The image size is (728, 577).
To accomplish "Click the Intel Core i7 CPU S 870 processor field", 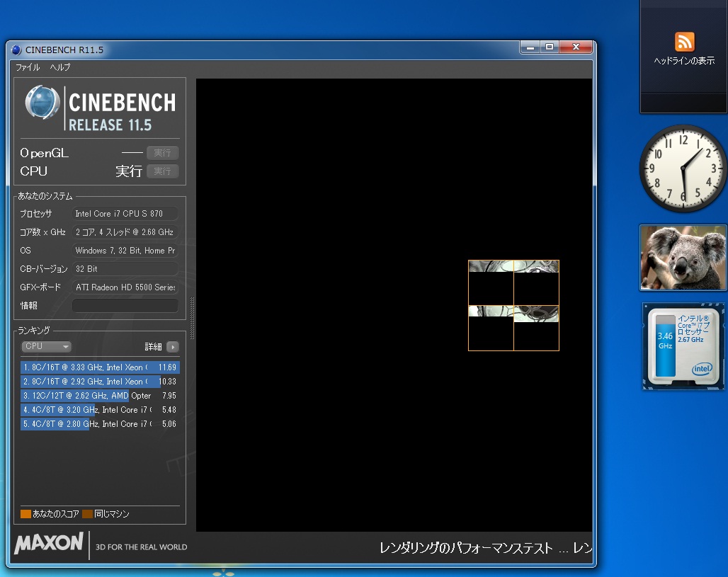I will tap(125, 214).
